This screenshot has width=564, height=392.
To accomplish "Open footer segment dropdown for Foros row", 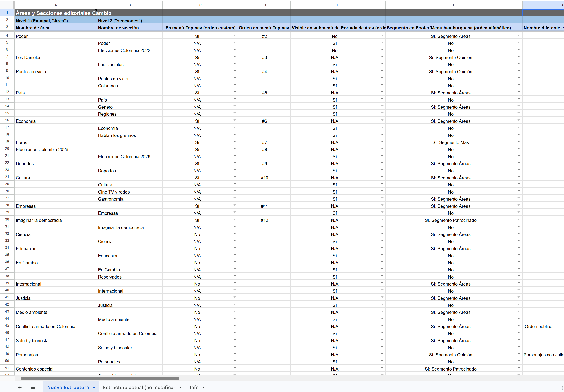I will click(519, 142).
